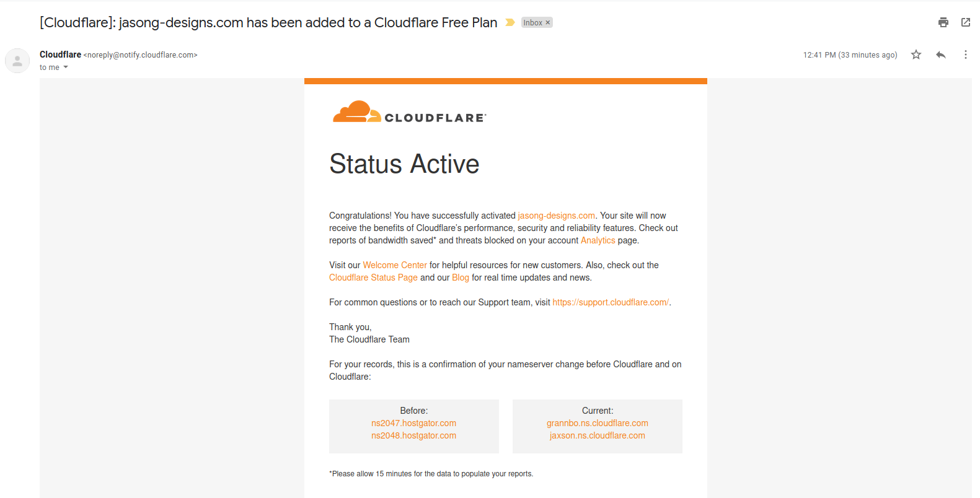The width and height of the screenshot is (980, 498).
Task: Open the Analytics link
Action: [x=598, y=240]
